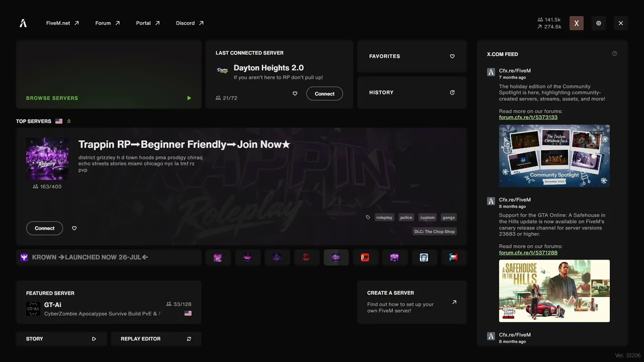
Task: Follow the forum.cfx.re/t/5371288 link
Action: 528,252
